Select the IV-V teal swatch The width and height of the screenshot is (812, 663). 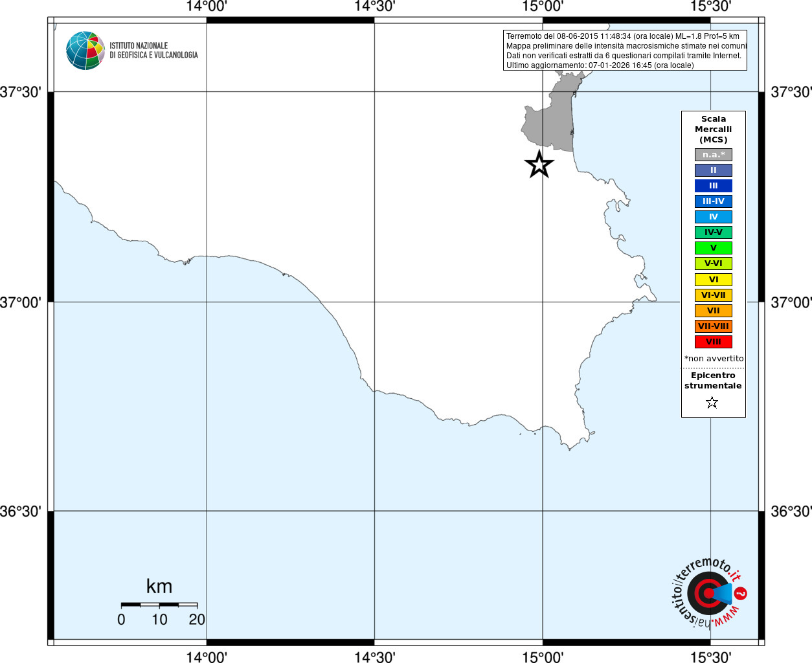[714, 232]
